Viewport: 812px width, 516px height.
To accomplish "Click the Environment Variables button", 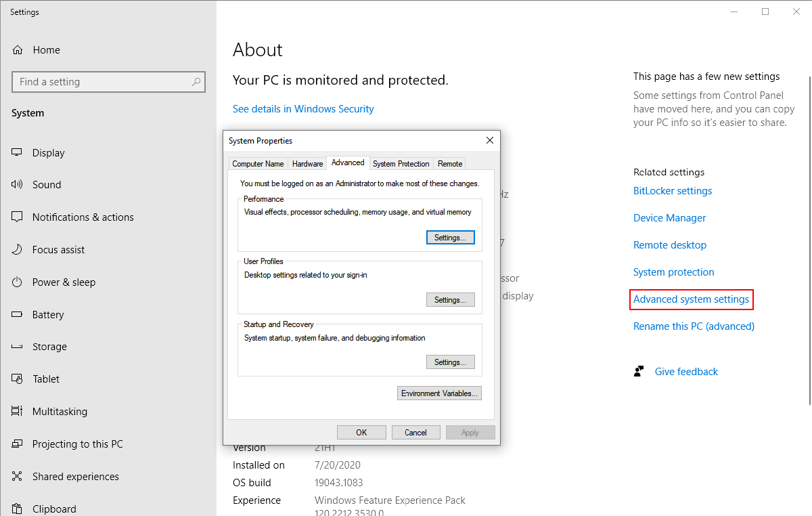I will tap(439, 393).
